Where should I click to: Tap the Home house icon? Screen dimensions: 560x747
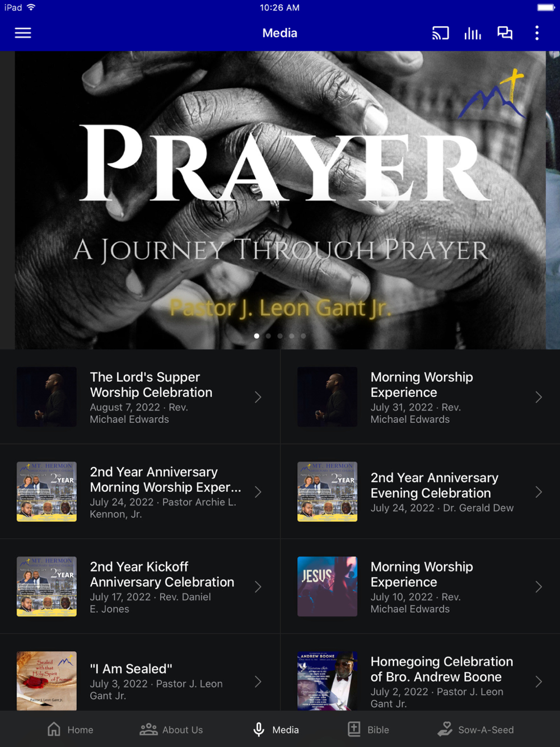54,729
